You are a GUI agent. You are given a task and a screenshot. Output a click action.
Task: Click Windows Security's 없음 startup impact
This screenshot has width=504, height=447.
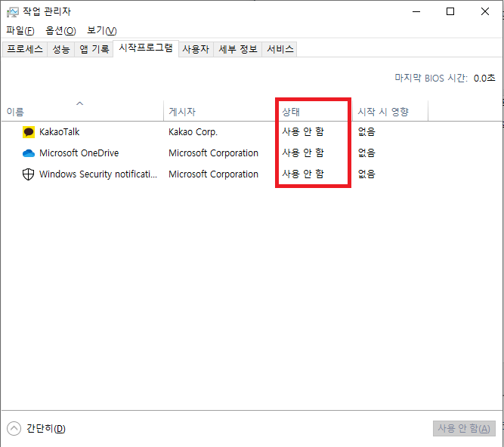[x=366, y=174]
